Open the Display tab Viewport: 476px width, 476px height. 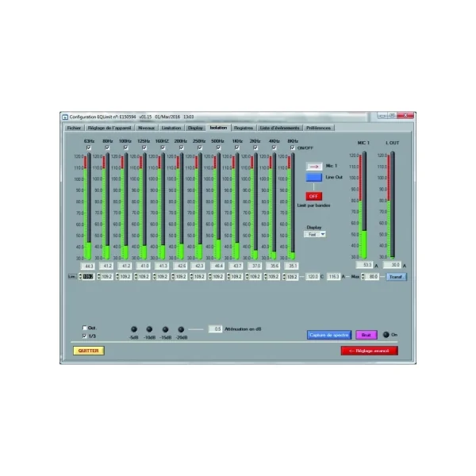point(195,128)
